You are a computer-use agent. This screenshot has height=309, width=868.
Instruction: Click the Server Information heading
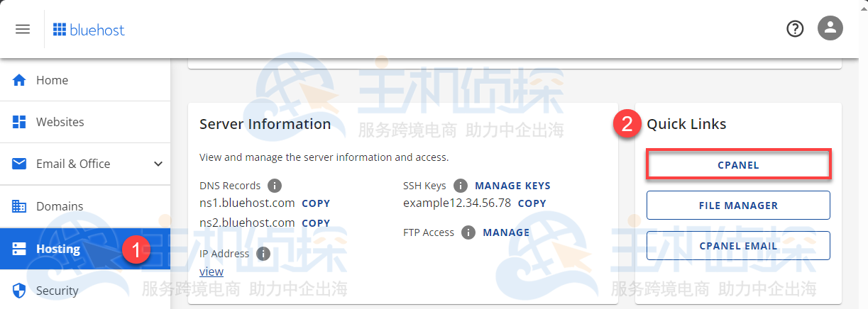[x=265, y=124]
